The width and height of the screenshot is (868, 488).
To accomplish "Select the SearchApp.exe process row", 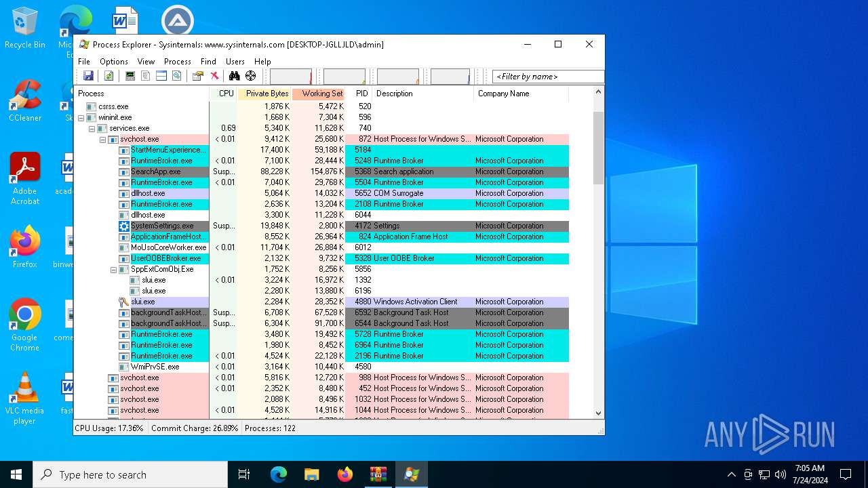I will [321, 171].
